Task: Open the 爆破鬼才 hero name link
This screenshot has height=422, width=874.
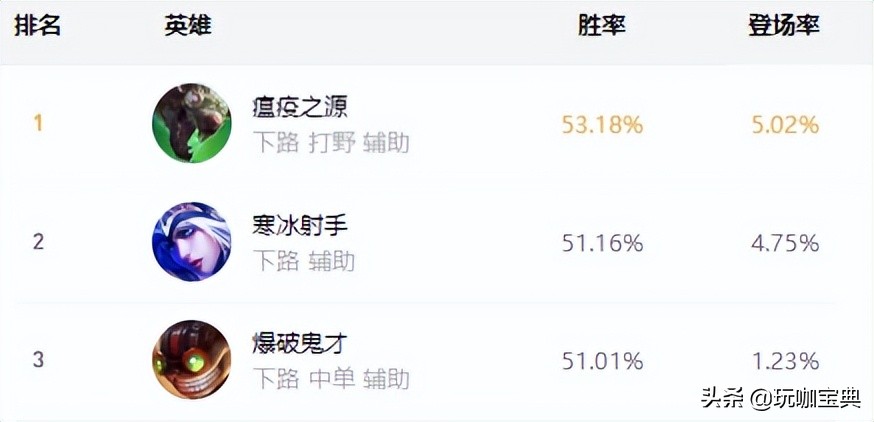Action: [x=300, y=344]
